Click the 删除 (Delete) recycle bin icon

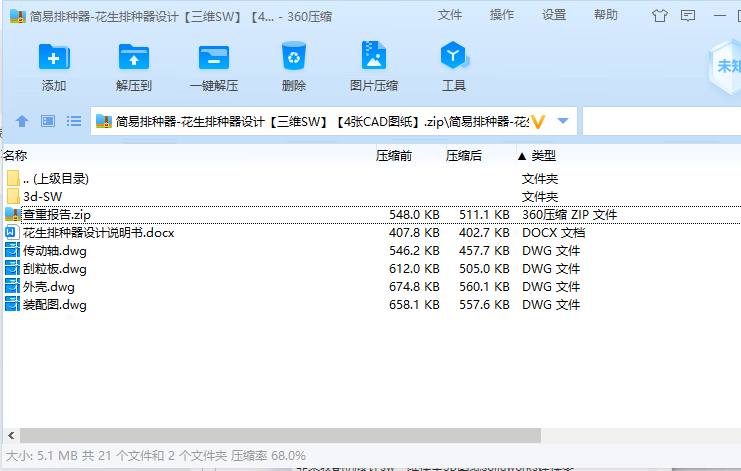(293, 56)
